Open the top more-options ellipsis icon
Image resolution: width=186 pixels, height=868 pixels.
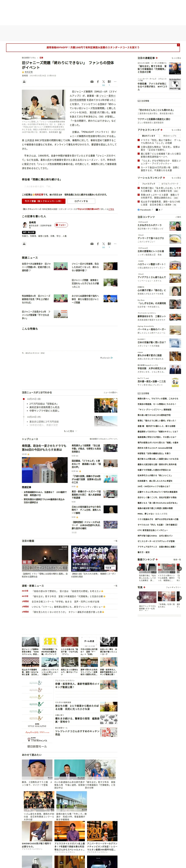click(115, 82)
